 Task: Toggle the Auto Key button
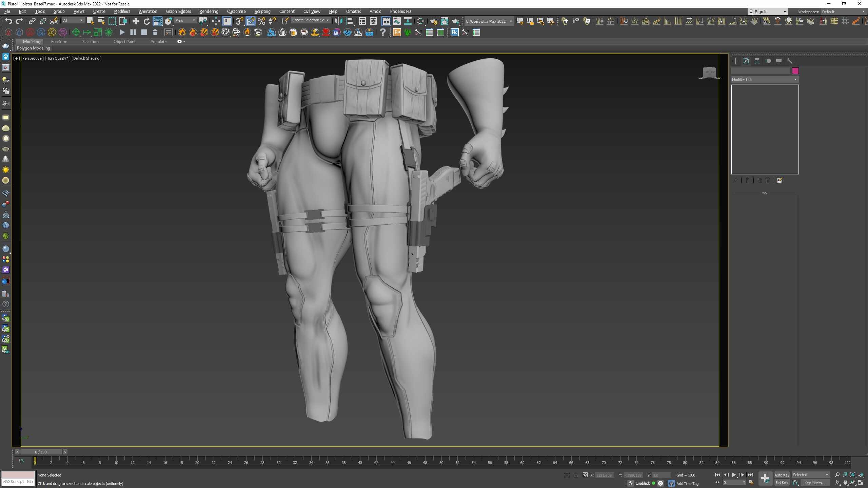pos(782,475)
